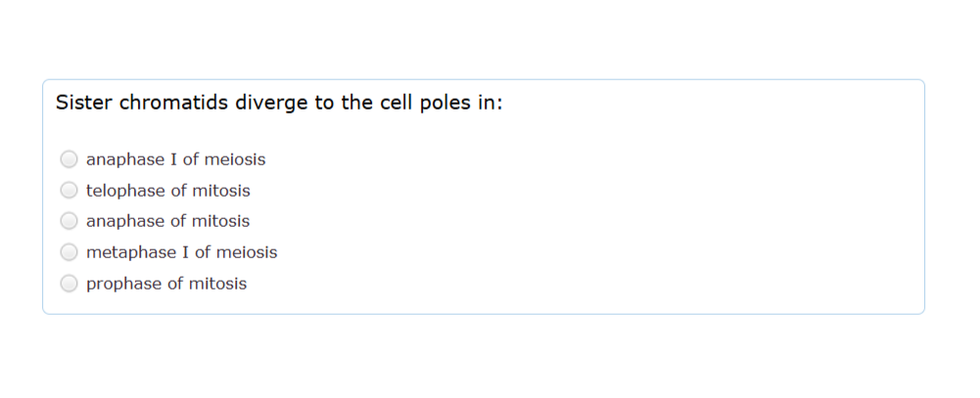
Task: Click the question text about sister chromatids
Action: tap(279, 103)
